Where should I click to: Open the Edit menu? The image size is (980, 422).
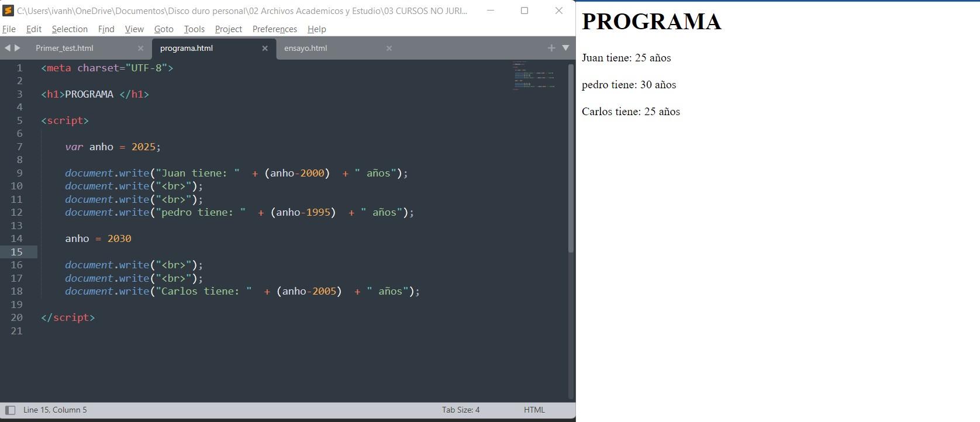[x=34, y=29]
